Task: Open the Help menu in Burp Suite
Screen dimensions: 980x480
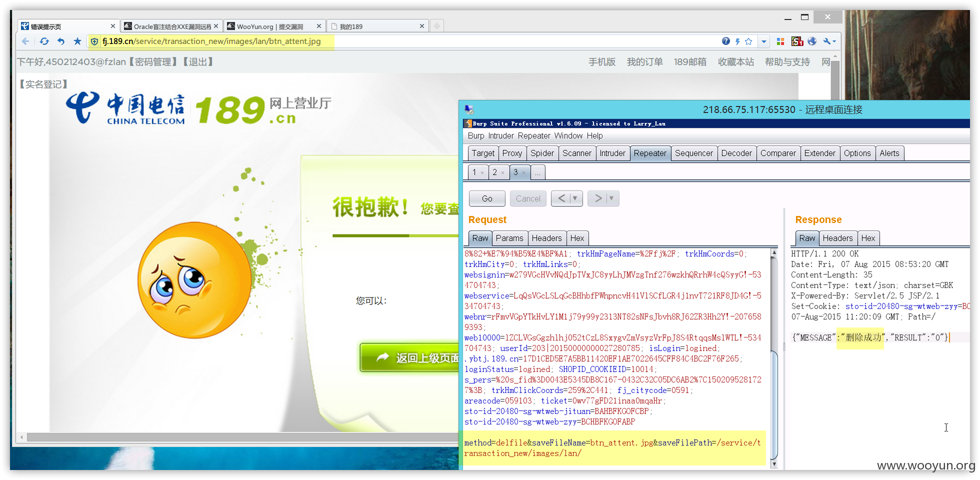Action: coord(594,135)
